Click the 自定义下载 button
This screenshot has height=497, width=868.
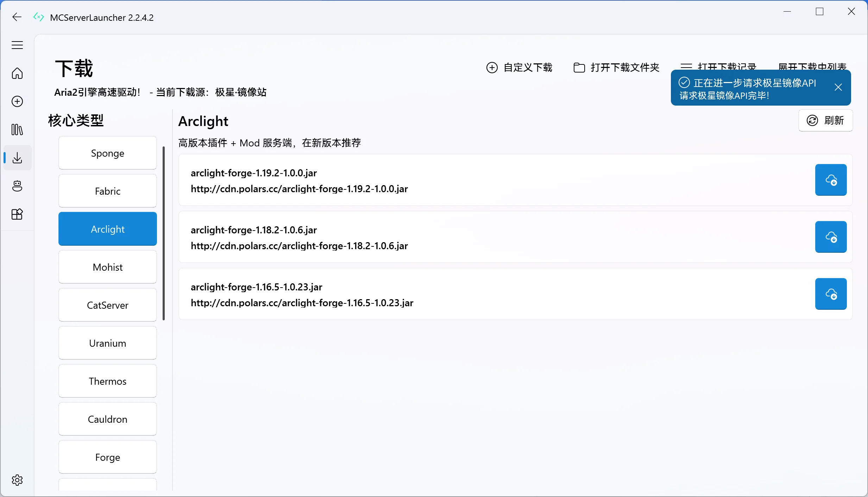(519, 68)
